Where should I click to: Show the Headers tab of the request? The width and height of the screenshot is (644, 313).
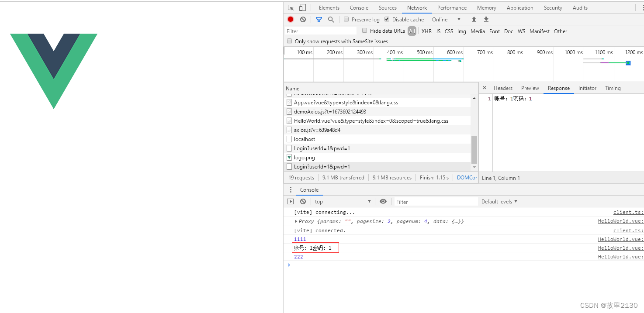pos(503,88)
